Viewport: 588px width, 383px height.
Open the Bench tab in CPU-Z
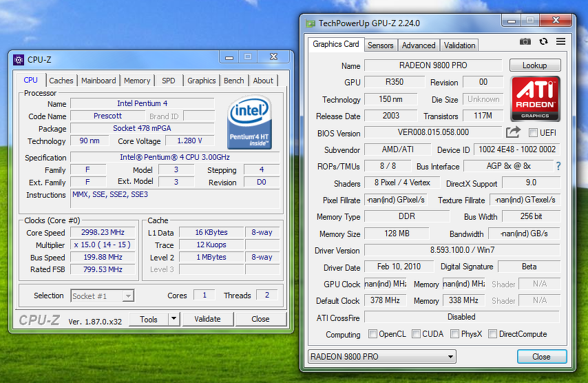[233, 81]
